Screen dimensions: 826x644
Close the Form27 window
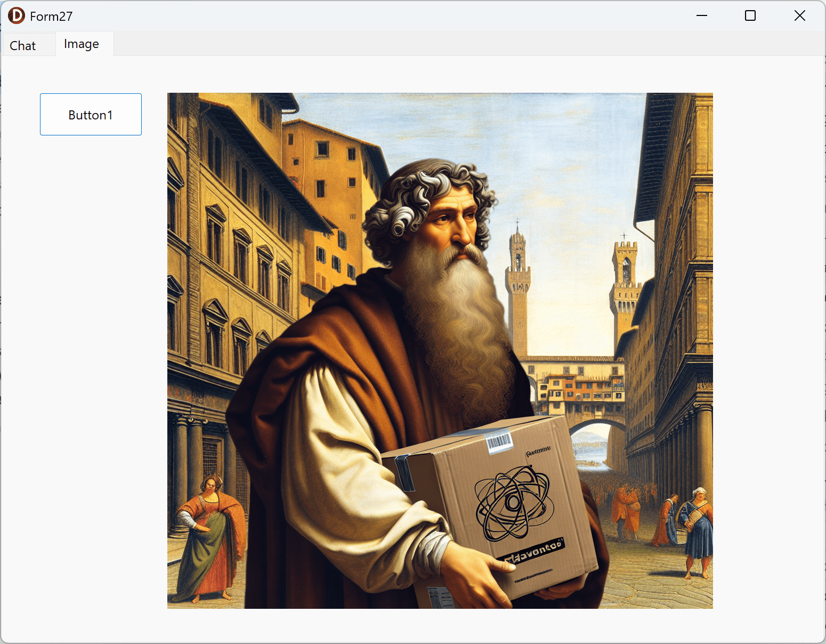click(x=799, y=16)
